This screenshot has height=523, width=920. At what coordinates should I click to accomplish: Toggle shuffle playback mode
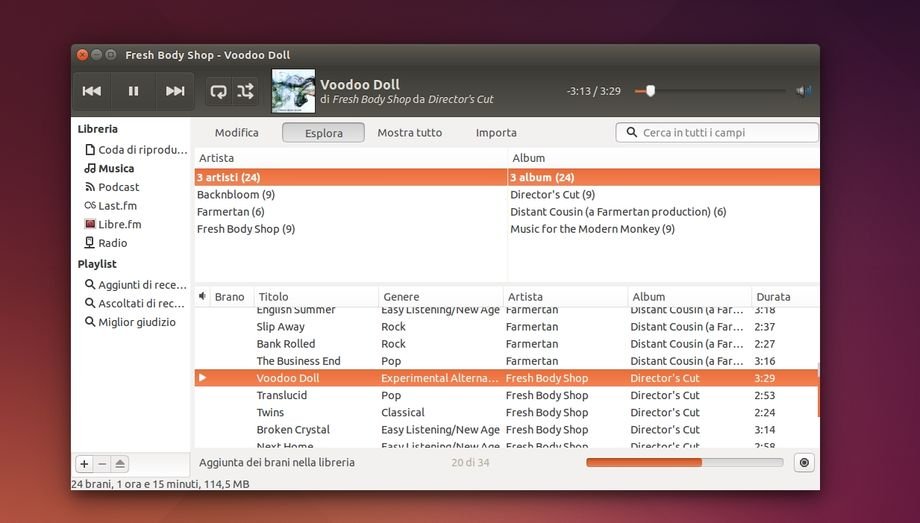pos(246,91)
